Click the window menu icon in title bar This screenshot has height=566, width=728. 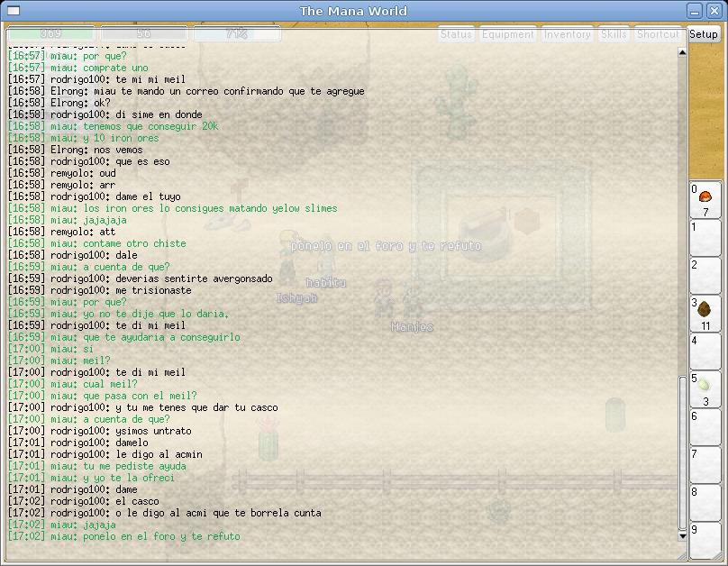[14, 10]
